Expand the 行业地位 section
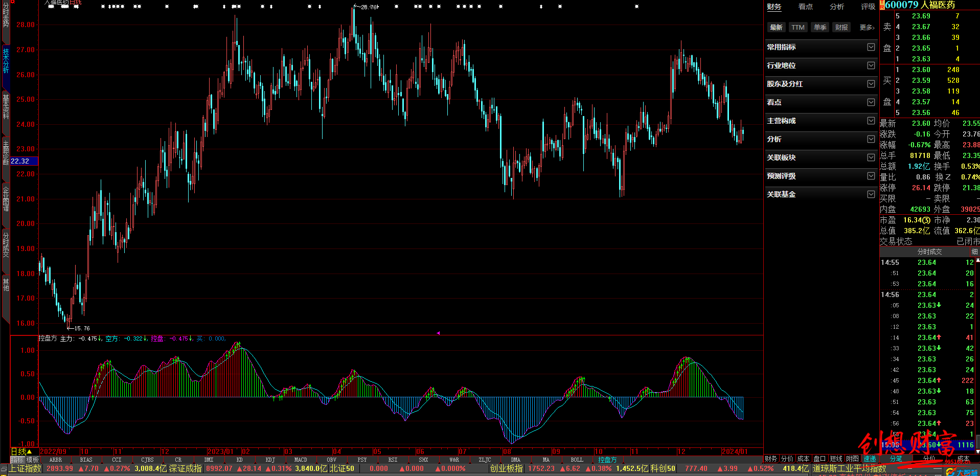Screen dimensions: 980x476 click(x=821, y=65)
